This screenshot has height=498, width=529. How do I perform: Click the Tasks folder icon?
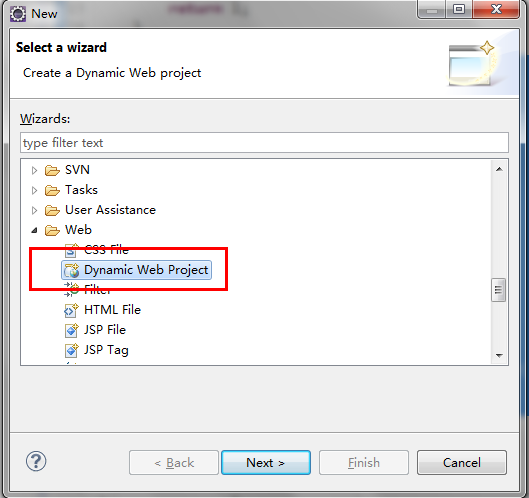pos(52,190)
